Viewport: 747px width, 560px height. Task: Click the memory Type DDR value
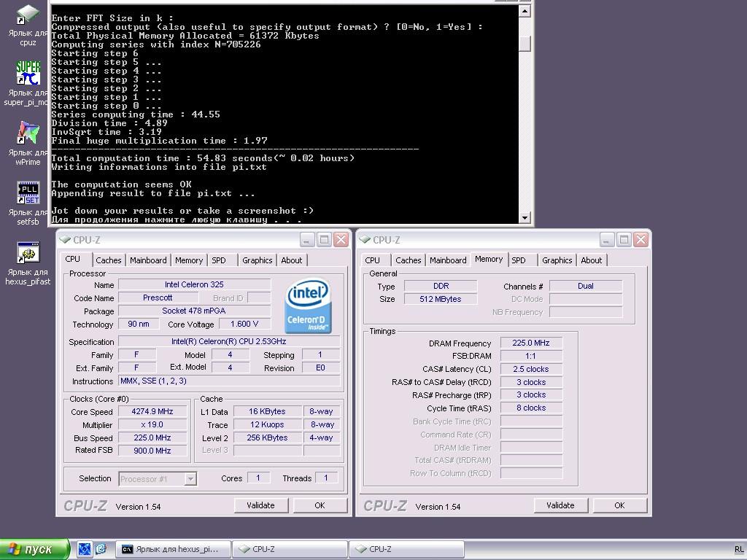click(x=441, y=286)
